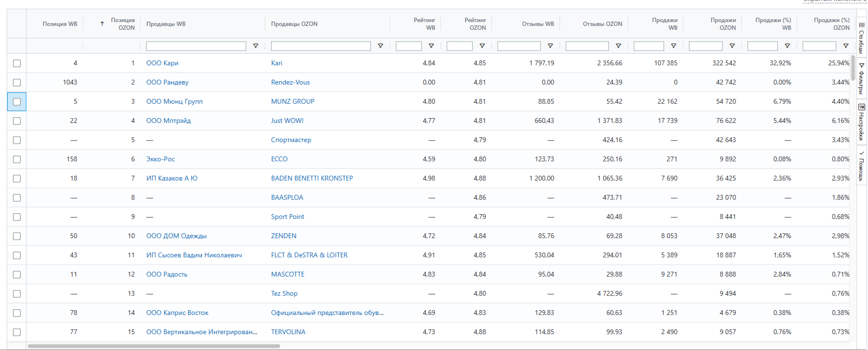Viewport: 868px width, 350px height.
Task: Focus the Продавцы WB filter input
Action: pos(196,46)
